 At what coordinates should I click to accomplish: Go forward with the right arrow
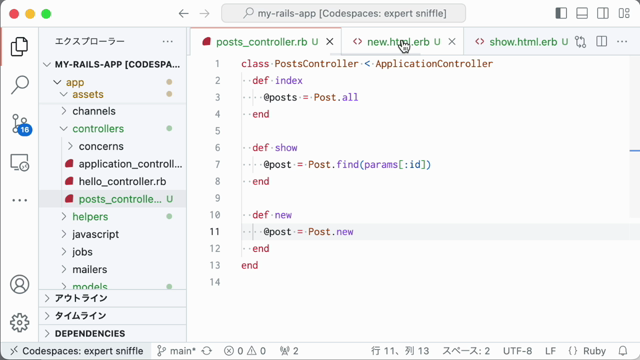click(204, 13)
